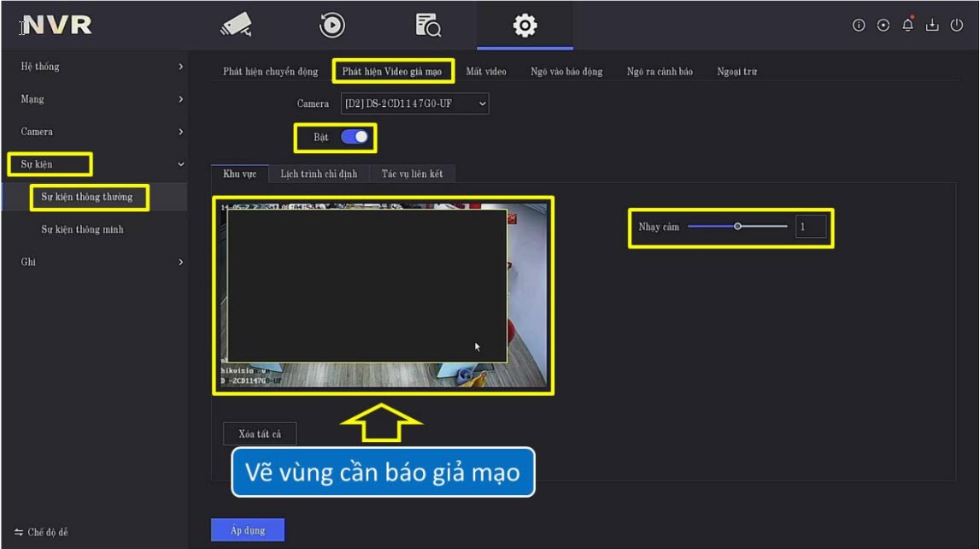The width and height of the screenshot is (980, 549).
Task: Click the sensitivity value input field
Action: (x=811, y=227)
